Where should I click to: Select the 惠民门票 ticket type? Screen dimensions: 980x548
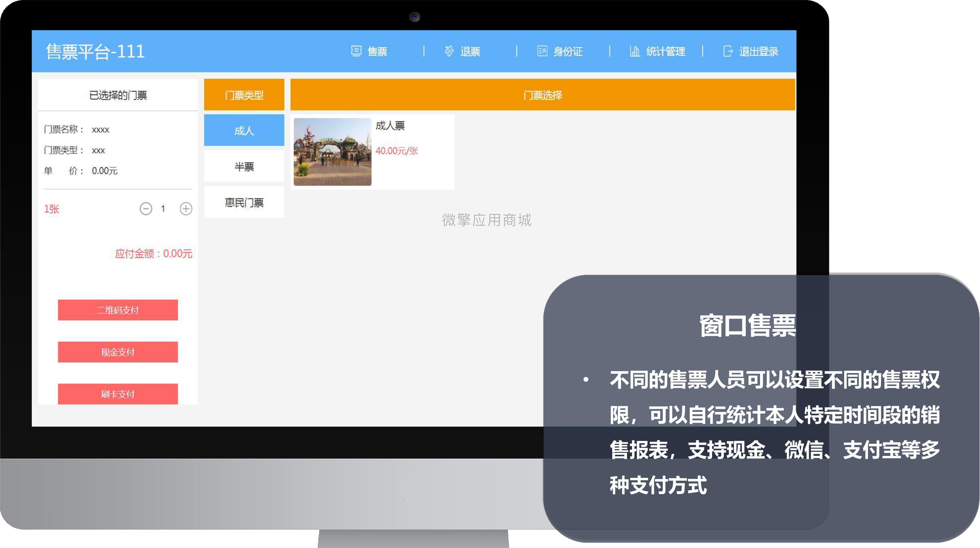pos(244,202)
